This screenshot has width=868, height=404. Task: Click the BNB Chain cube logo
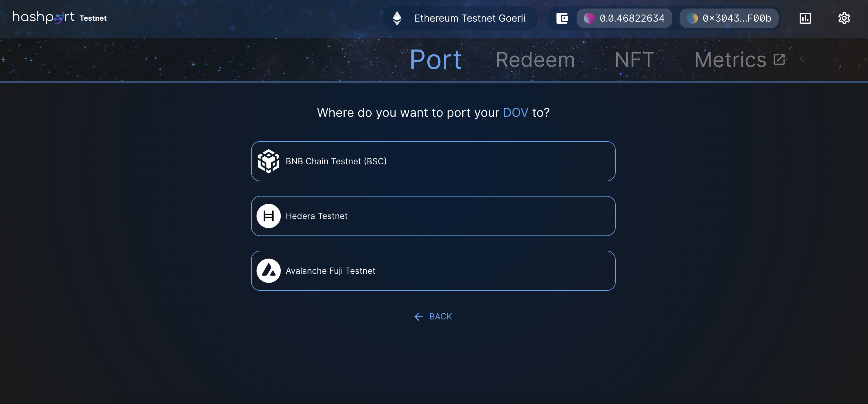(269, 161)
